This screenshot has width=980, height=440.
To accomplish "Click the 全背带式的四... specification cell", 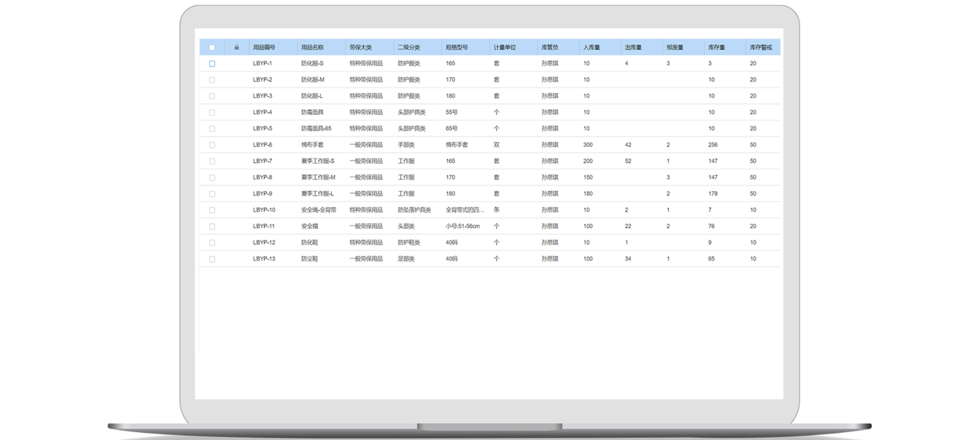I will (x=465, y=211).
